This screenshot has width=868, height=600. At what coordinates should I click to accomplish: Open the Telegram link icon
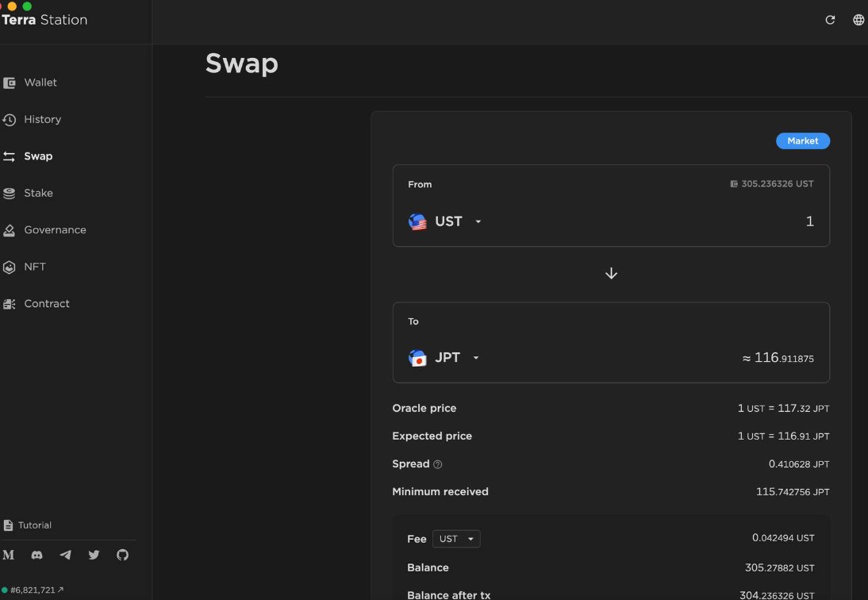65,555
